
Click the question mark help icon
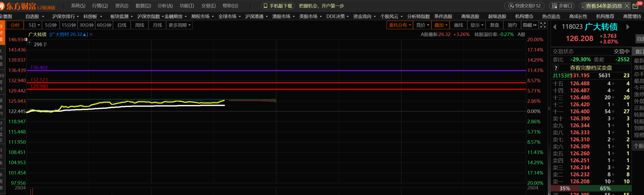tap(556, 68)
